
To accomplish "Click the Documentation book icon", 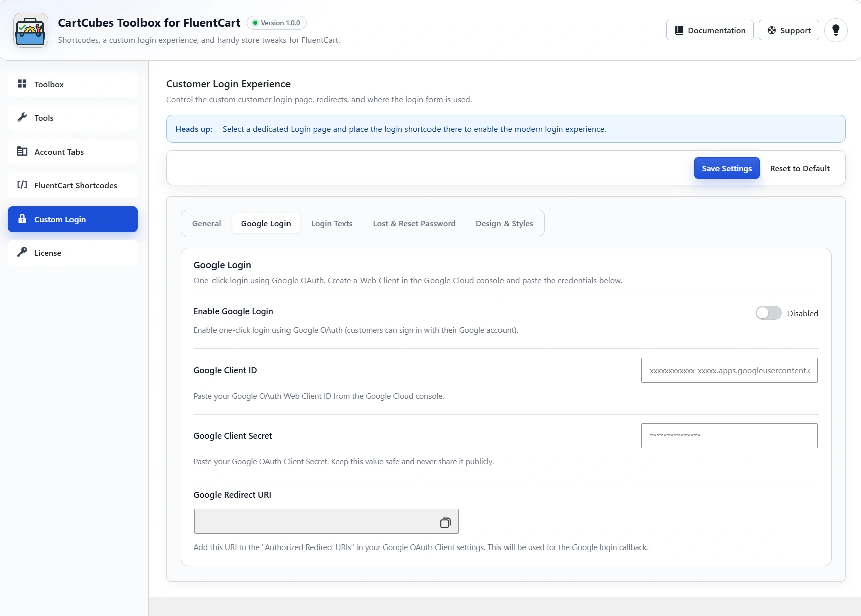I will click(x=679, y=30).
